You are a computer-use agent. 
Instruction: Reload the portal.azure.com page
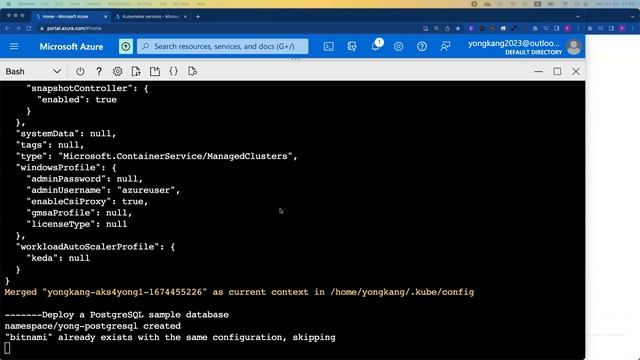pos(29,28)
